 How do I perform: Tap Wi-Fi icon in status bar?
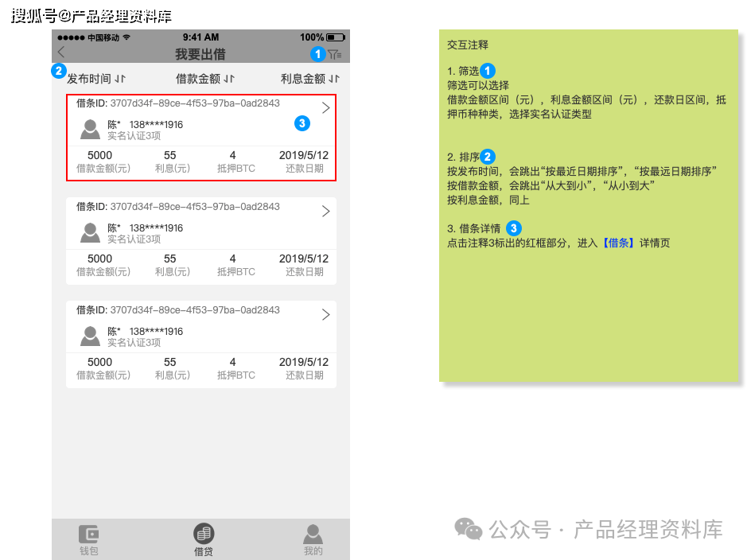[126, 37]
